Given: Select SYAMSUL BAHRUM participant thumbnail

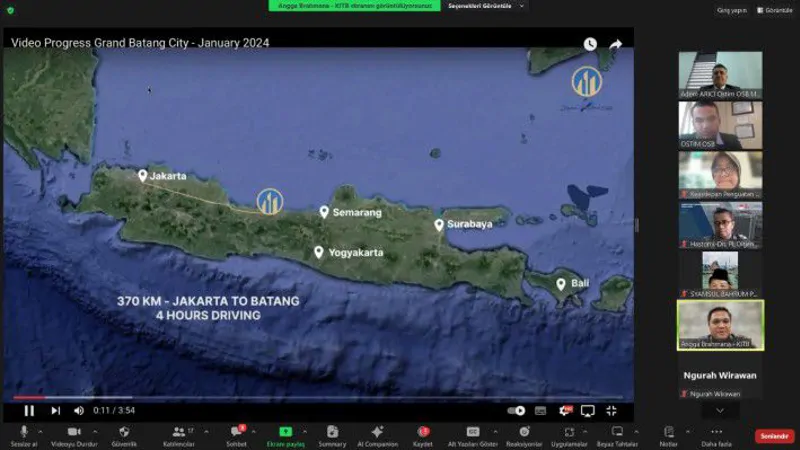Looking at the screenshot, I should pos(720,275).
